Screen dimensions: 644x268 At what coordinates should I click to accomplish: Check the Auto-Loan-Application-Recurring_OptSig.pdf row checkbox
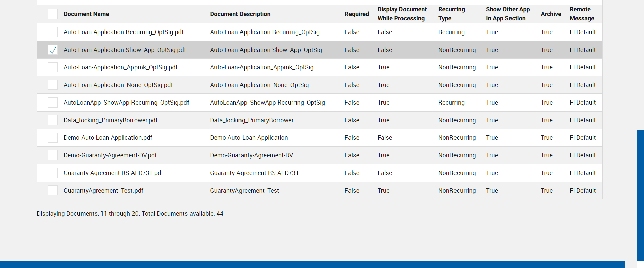53,32
